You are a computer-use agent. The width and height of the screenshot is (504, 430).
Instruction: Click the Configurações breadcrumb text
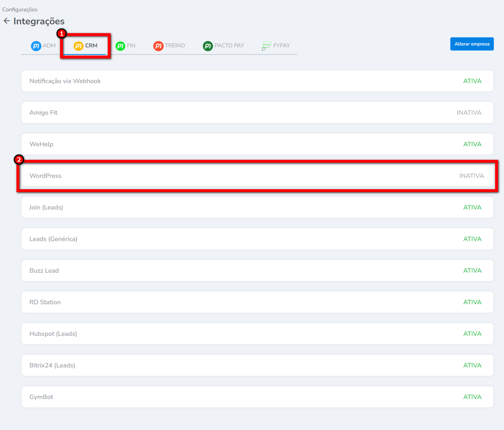coord(20,9)
